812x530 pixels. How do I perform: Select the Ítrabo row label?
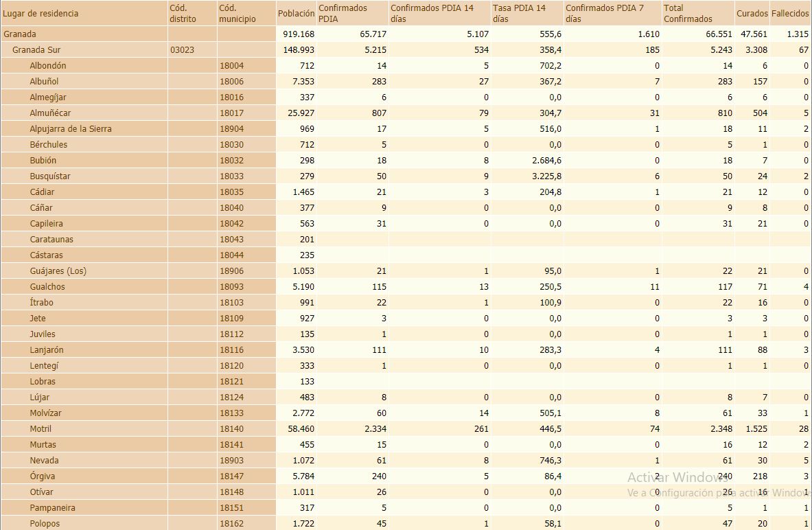(x=41, y=303)
